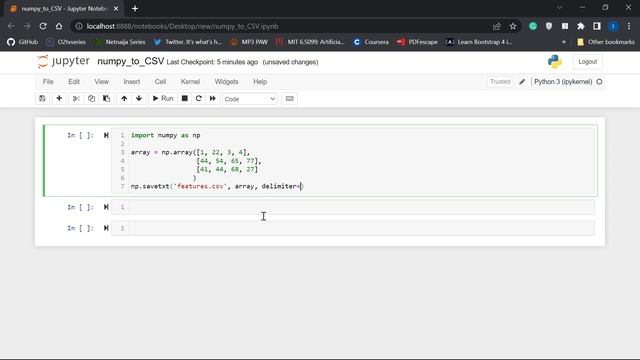Insert a cell below with plus icon

(59, 98)
